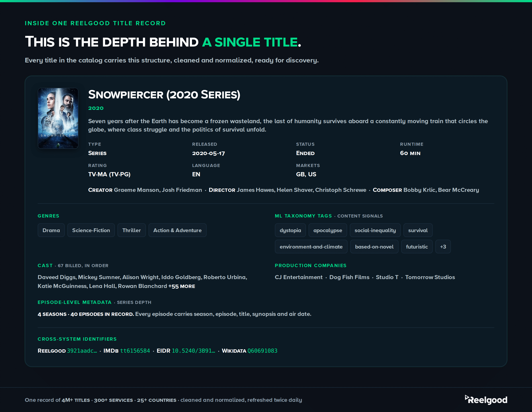532x412 pixels.
Task: Click creator names Graeme Manson, Josh Friedman
Action: click(158, 190)
